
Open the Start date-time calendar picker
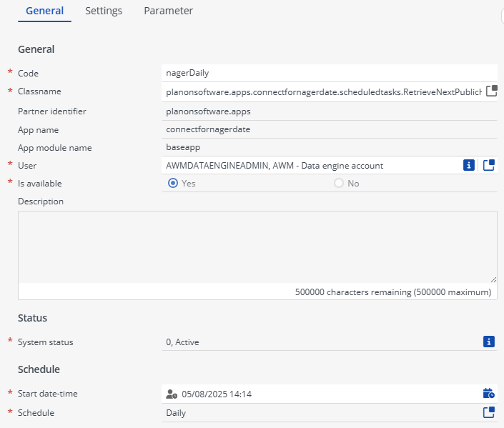pyautogui.click(x=489, y=393)
